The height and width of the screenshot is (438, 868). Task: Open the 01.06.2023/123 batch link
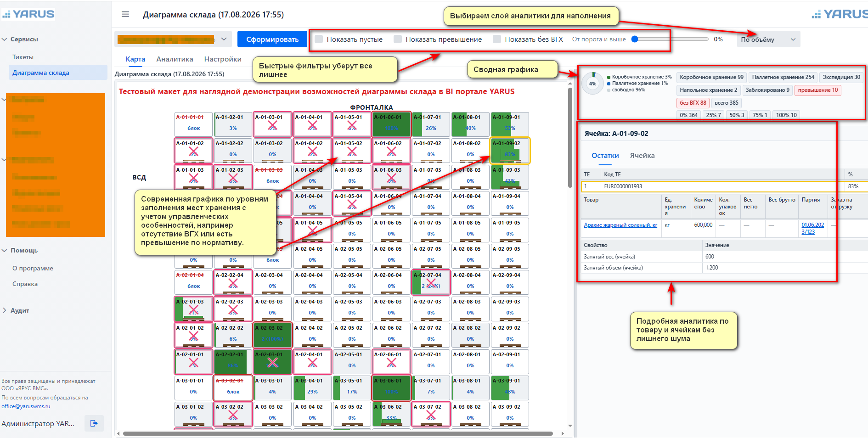(x=812, y=228)
